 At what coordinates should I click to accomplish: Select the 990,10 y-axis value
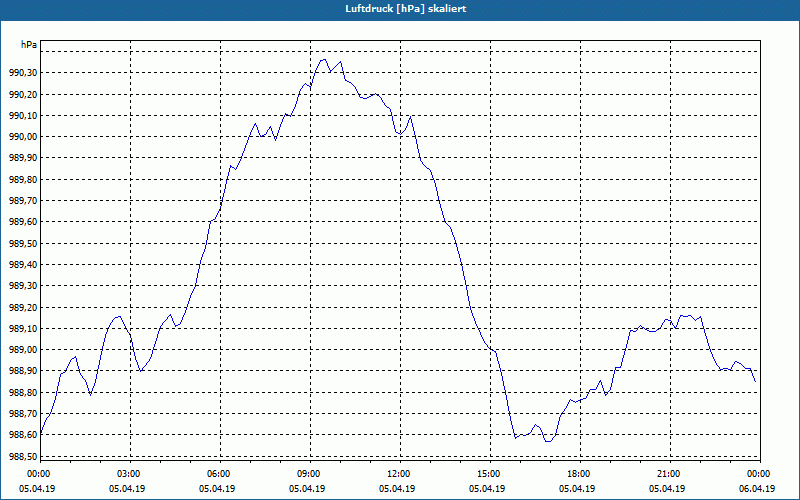pyautogui.click(x=23, y=116)
